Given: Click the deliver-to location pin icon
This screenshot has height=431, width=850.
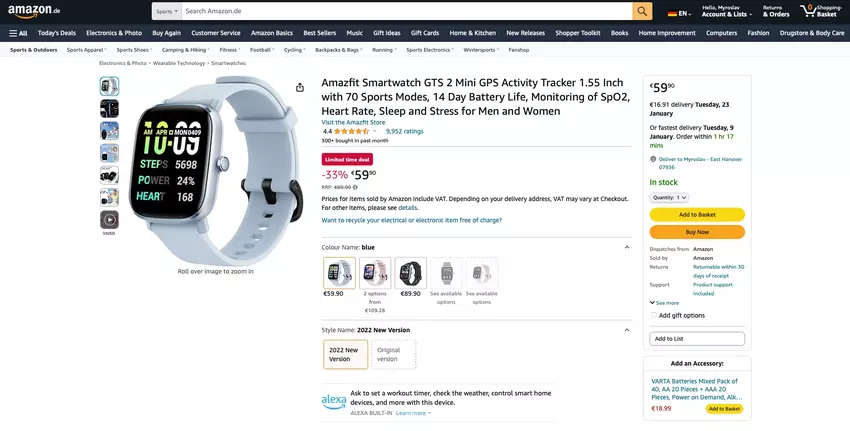Looking at the screenshot, I should point(653,158).
